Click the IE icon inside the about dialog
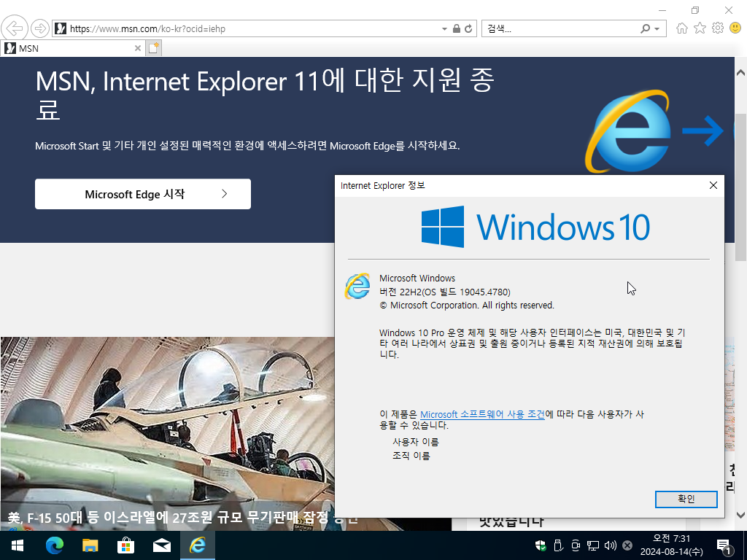The height and width of the screenshot is (560, 747). tap(357, 286)
